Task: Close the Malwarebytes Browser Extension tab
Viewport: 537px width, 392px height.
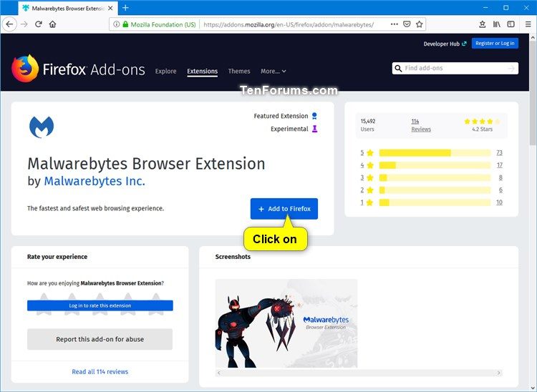Action: point(110,8)
